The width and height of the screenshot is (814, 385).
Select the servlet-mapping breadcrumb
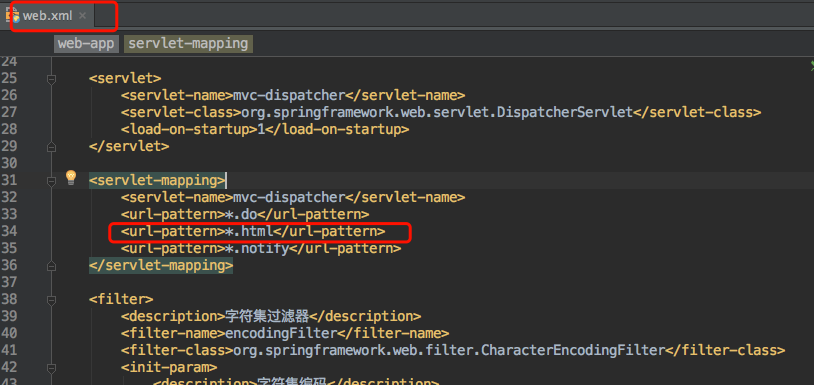(188, 44)
